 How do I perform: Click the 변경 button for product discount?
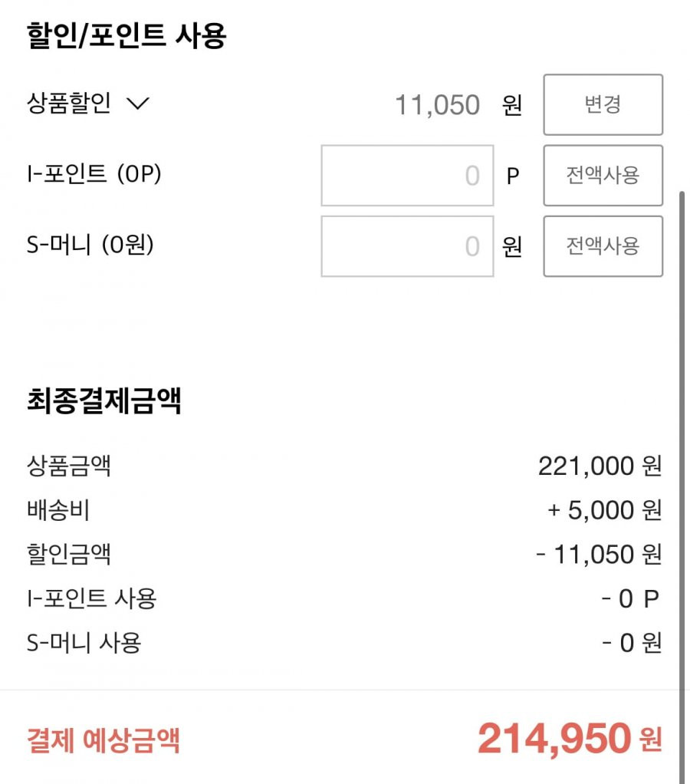point(603,104)
